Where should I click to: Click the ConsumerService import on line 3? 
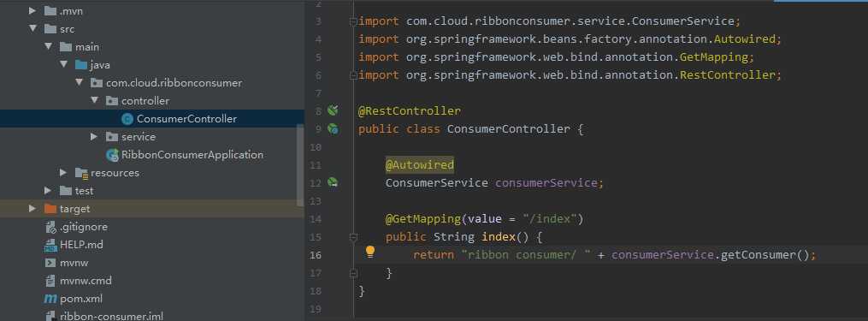tap(682, 21)
